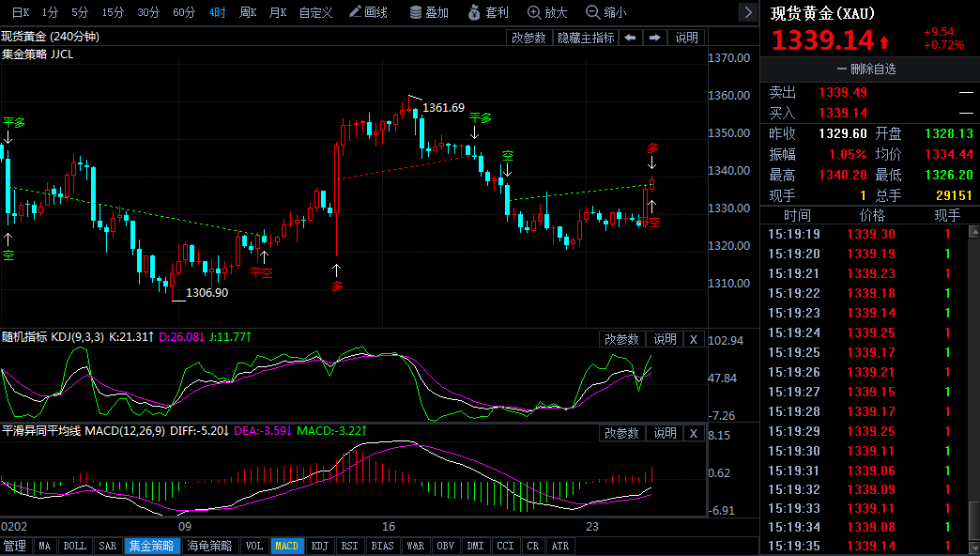Click tick row at 15:19:19
The image size is (980, 556).
pyautogui.click(x=864, y=234)
